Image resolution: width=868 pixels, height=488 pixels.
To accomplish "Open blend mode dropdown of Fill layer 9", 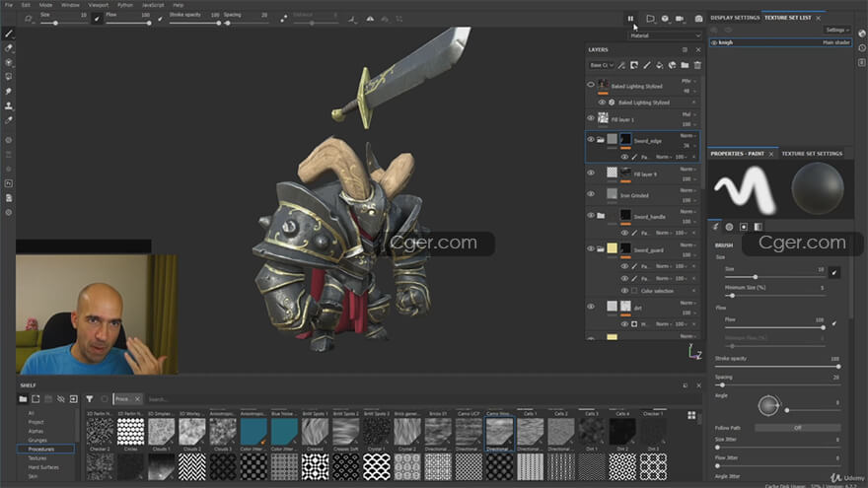I will 688,169.
